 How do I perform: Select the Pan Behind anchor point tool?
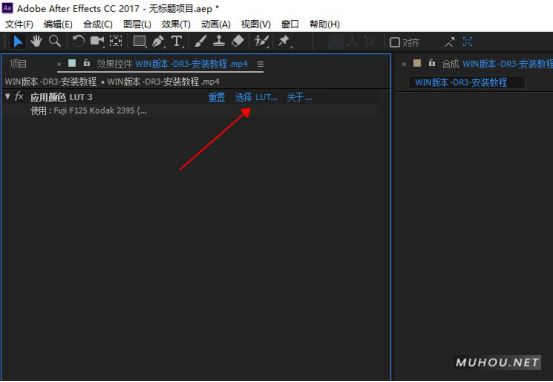116,42
